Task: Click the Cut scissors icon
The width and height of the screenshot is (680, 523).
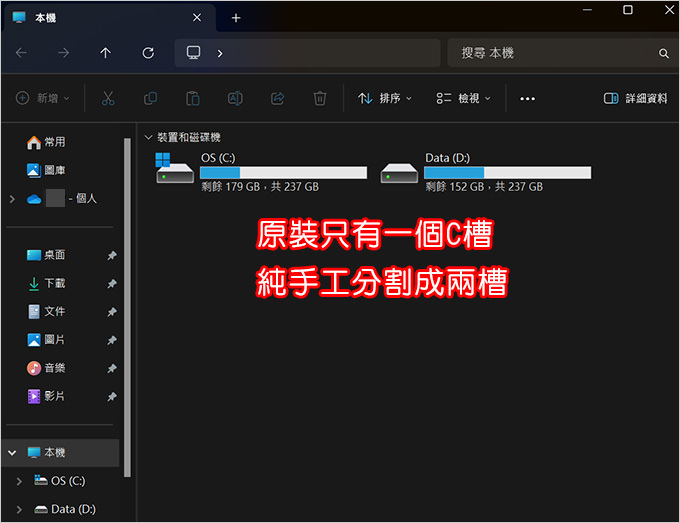Action: pyautogui.click(x=108, y=98)
